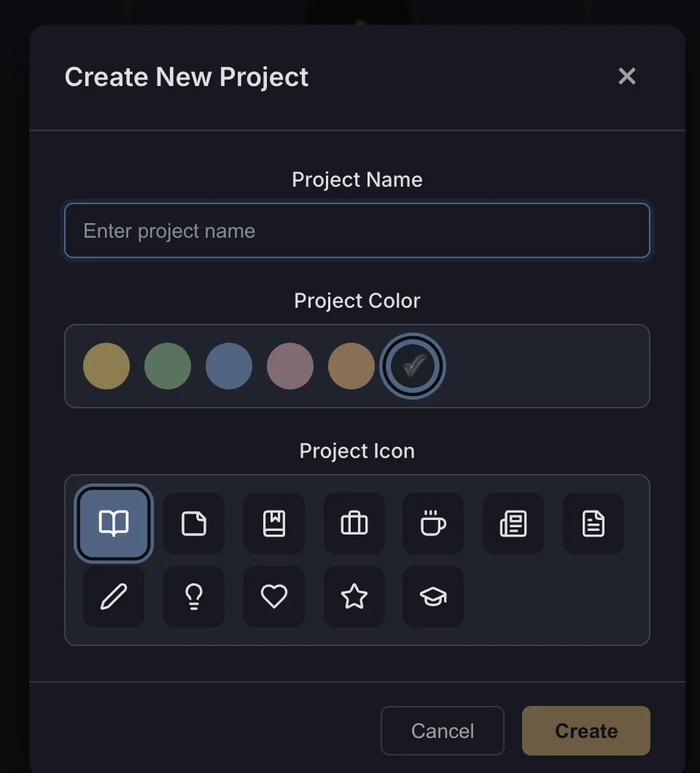This screenshot has width=700, height=773.
Task: Select the open book project icon
Action: click(x=114, y=524)
